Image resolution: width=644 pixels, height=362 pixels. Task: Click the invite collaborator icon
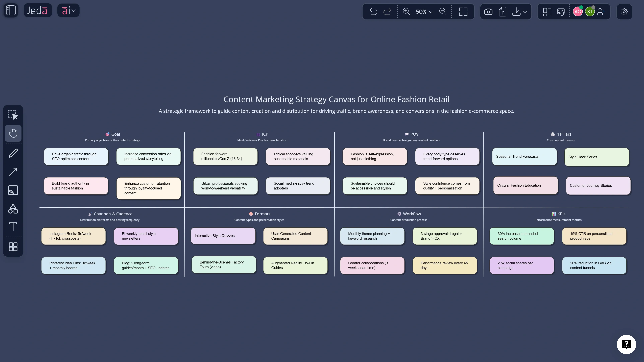(601, 12)
